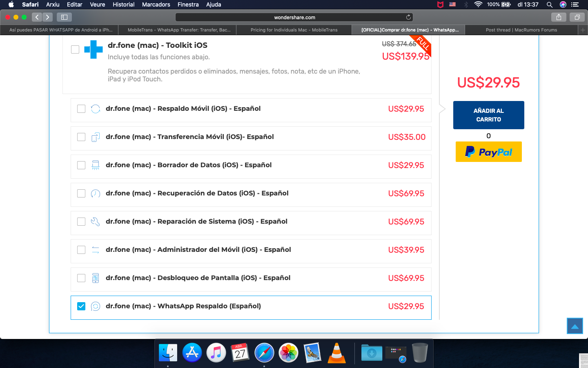
Task: Toggle Safari's sidebar button
Action: click(x=64, y=17)
